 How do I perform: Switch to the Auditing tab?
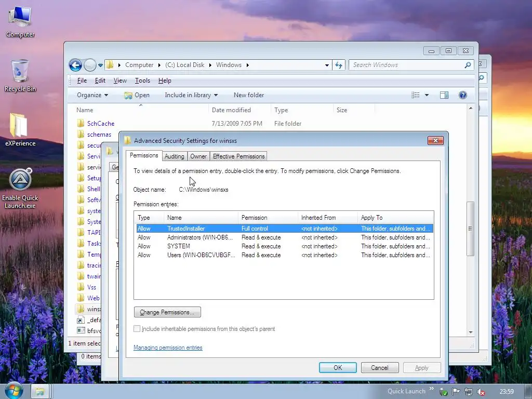[175, 156]
